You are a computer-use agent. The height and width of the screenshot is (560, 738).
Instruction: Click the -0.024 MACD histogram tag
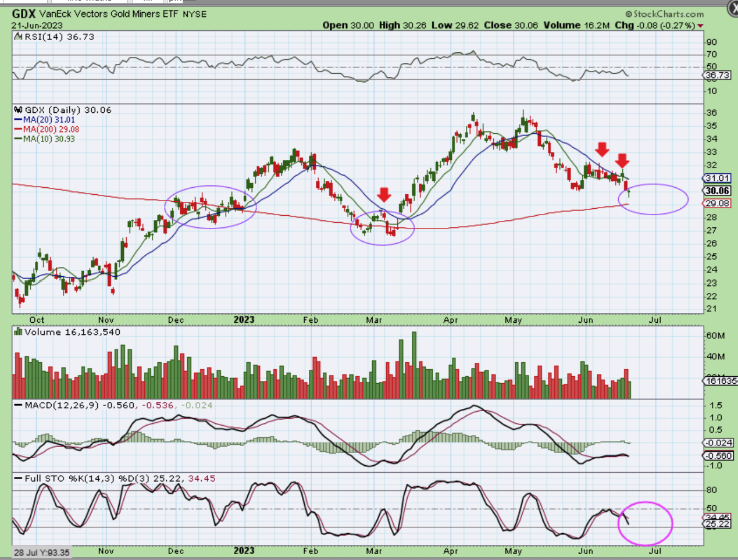(719, 443)
